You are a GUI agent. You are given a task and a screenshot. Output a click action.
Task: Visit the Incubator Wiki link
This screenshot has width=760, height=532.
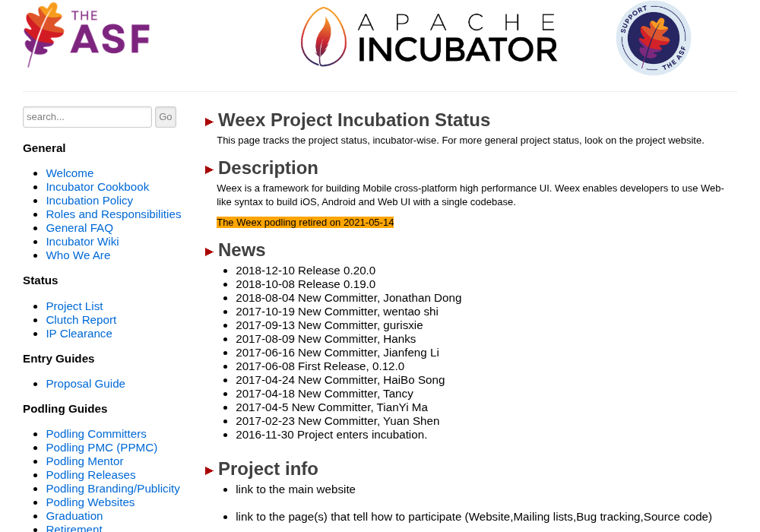pos(82,242)
